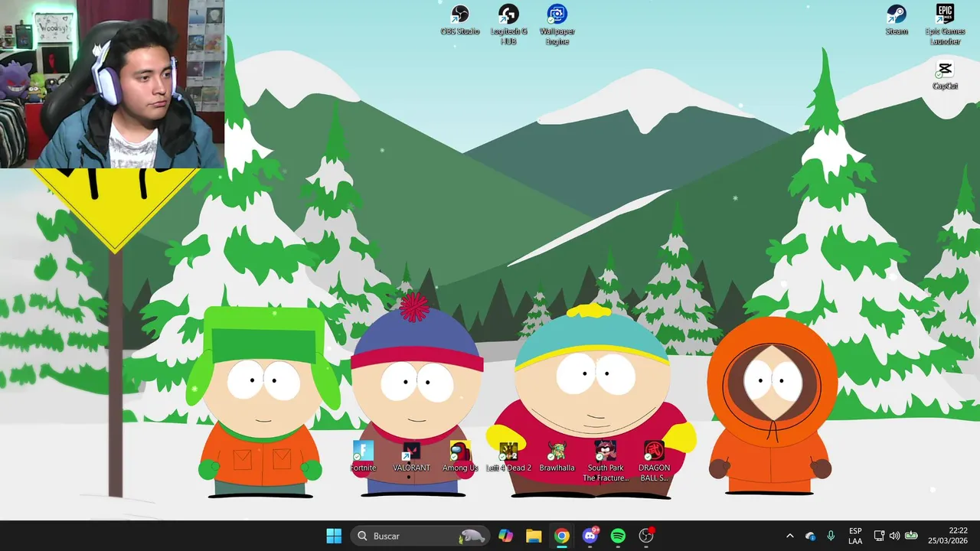Viewport: 980px width, 551px height.
Task: Open ESP LAA keyboard language switcher
Action: tap(855, 536)
